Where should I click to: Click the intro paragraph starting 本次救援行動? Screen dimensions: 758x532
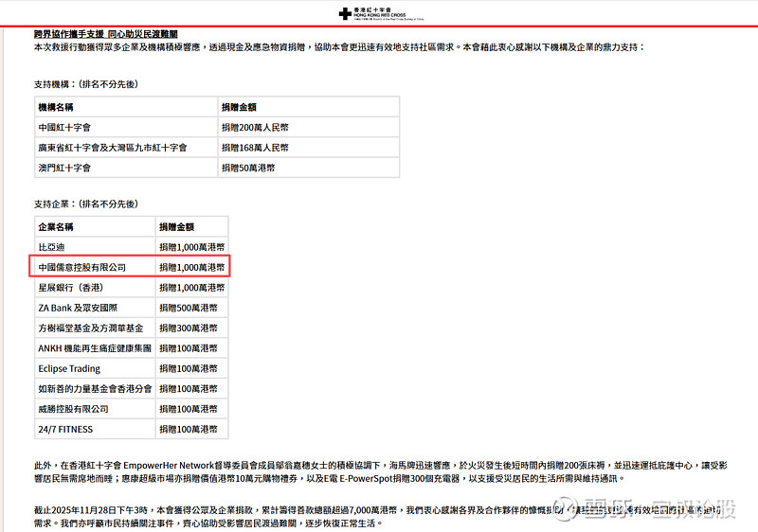pos(339,46)
